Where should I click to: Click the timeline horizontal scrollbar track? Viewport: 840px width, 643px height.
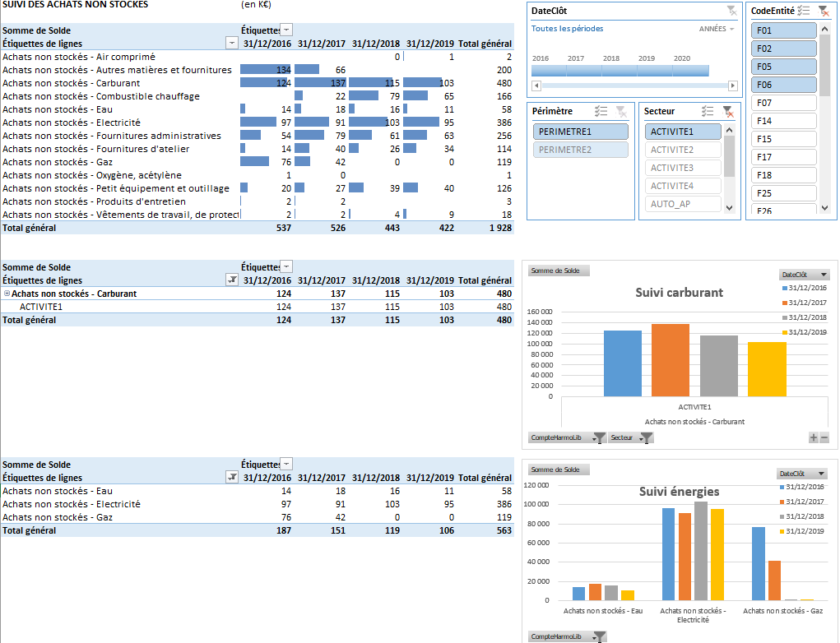click(x=635, y=86)
